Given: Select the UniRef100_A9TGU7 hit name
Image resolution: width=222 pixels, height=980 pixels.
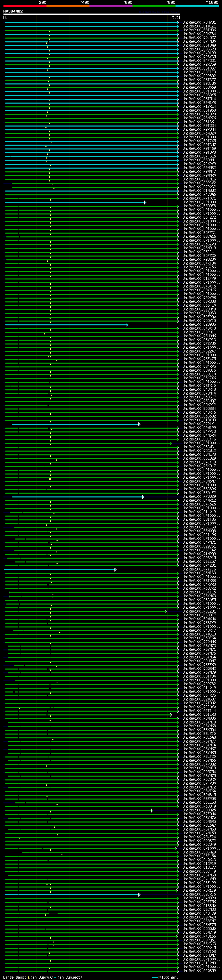Looking at the screenshot, I should [x=199, y=145].
